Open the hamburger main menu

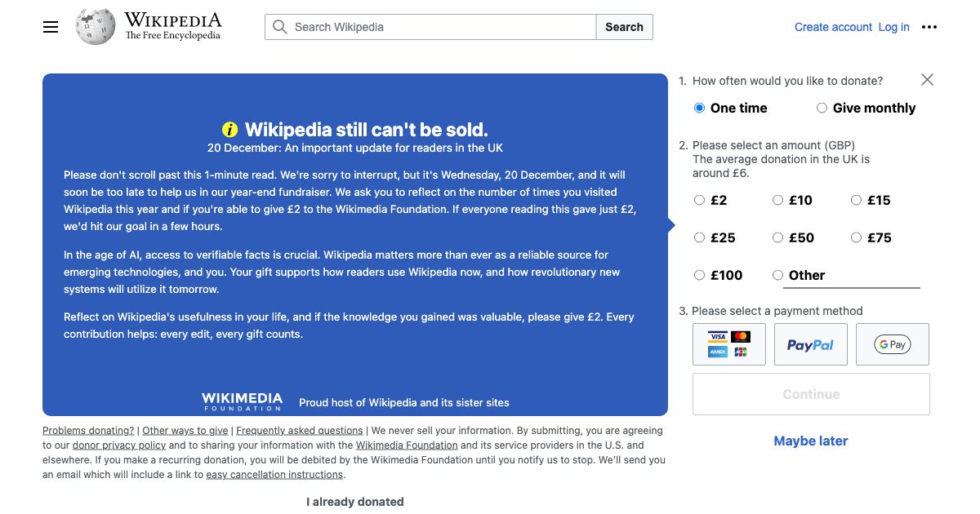pyautogui.click(x=51, y=27)
